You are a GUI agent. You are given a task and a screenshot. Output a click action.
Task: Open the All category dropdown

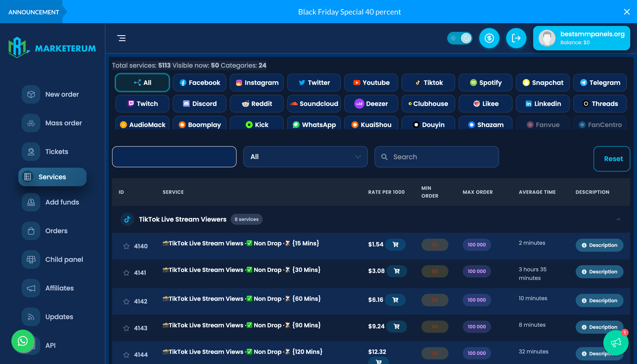(305, 157)
